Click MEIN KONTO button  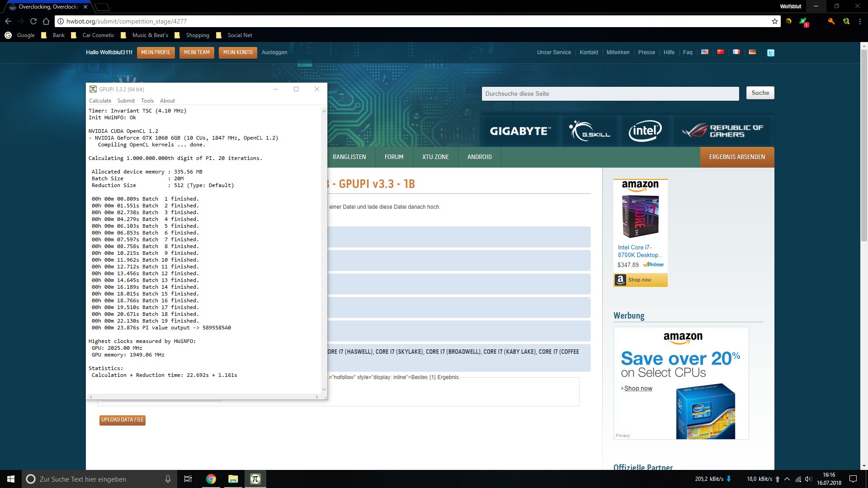click(238, 52)
